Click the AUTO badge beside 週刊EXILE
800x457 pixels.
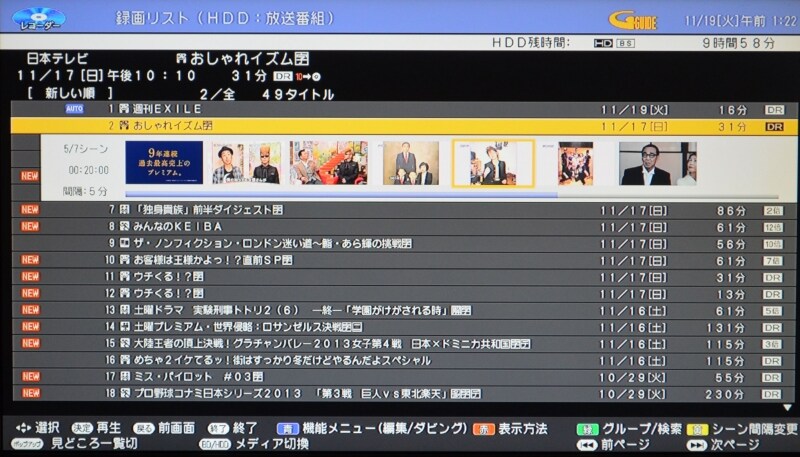[x=74, y=109]
